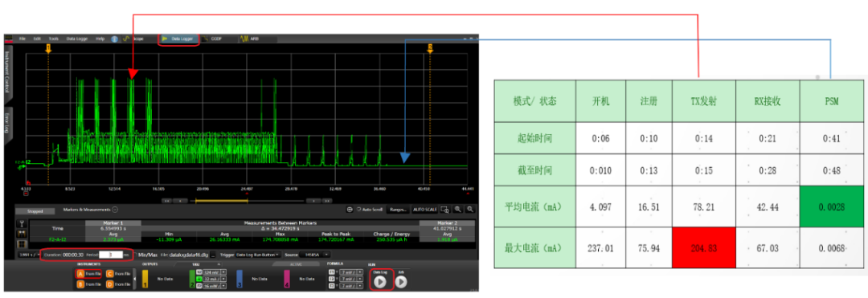Screen dimensions: 868x298
Task: Select instrument D From file
Action: 118,284
